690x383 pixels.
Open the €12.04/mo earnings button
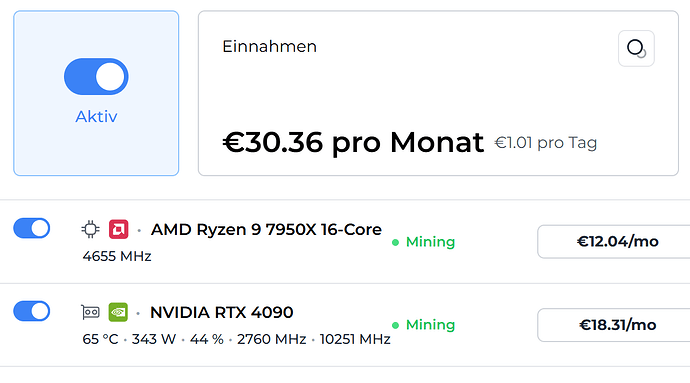click(614, 241)
